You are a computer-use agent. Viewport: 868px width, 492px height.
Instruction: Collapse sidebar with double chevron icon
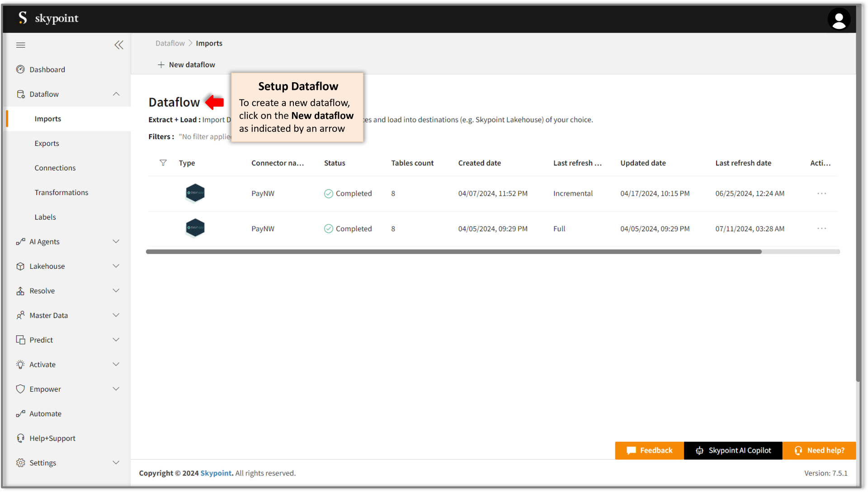(119, 45)
